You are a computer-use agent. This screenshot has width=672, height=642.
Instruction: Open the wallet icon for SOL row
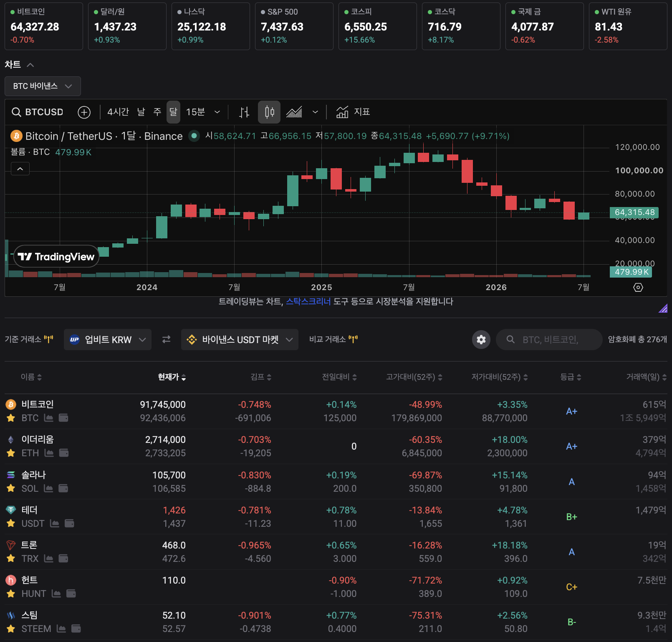(x=63, y=488)
